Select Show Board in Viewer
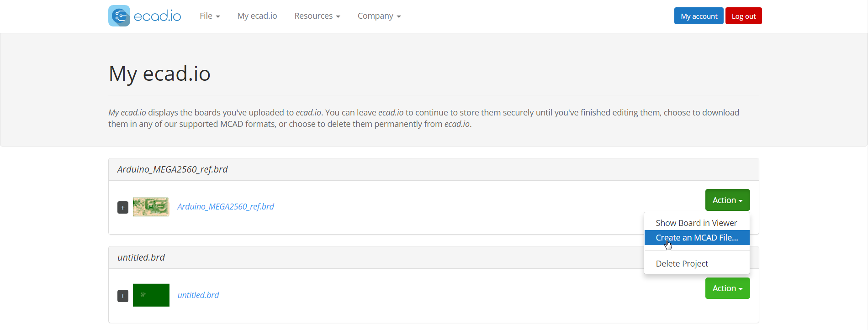This screenshot has height=330, width=868. click(696, 223)
